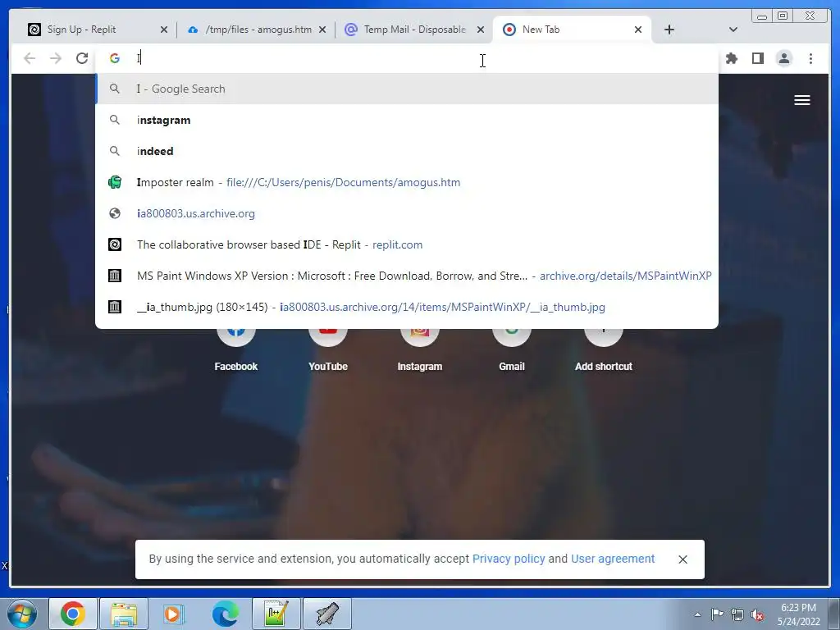The width and height of the screenshot is (840, 630).
Task: Close the New Tab tab
Action: point(638,30)
